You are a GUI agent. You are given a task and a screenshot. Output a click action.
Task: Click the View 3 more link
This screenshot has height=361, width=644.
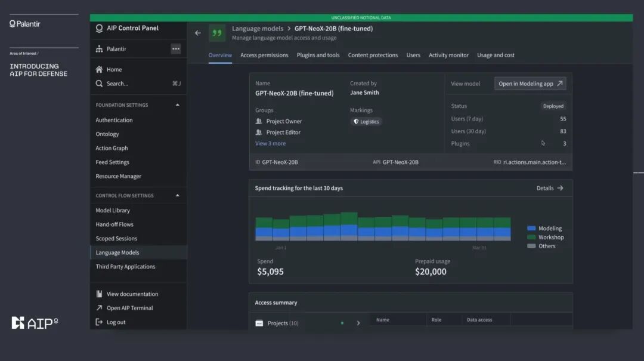pyautogui.click(x=270, y=143)
